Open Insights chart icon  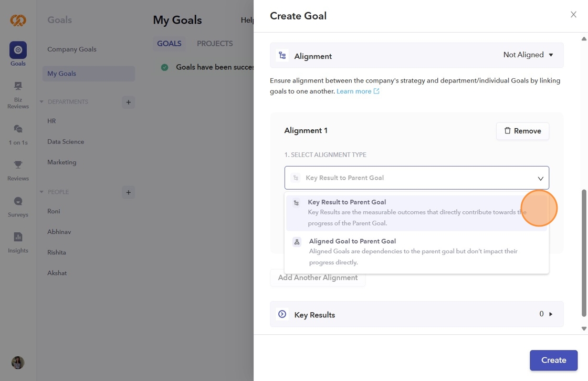click(18, 237)
